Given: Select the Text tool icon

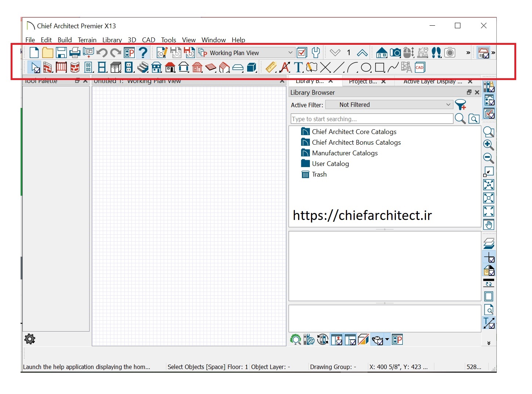Looking at the screenshot, I should pyautogui.click(x=298, y=68).
